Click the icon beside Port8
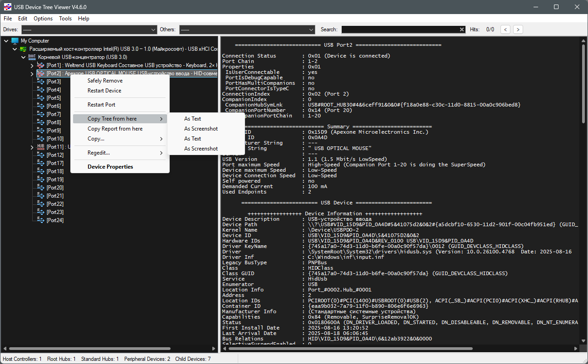The image size is (588, 364). (40, 122)
